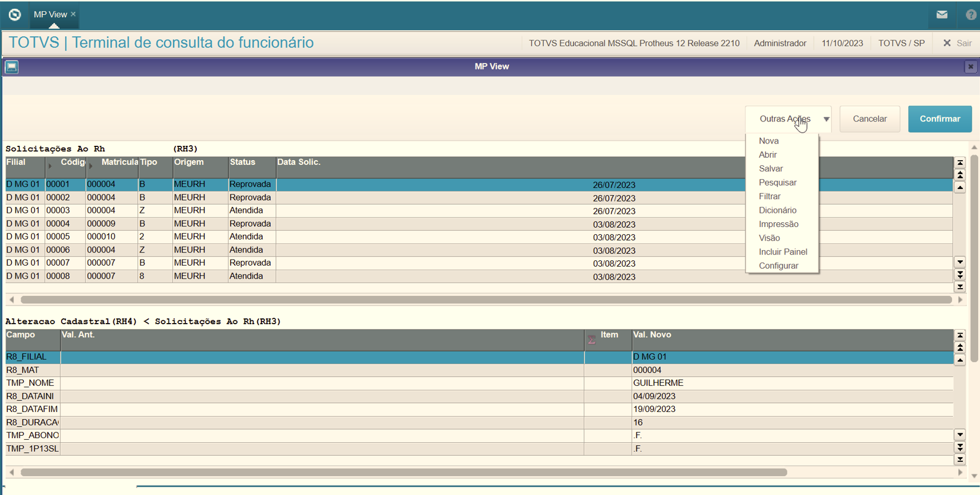Page up in the Alteracao Cadastral grid
Screen dimensions: 980x495
pyautogui.click(x=960, y=347)
